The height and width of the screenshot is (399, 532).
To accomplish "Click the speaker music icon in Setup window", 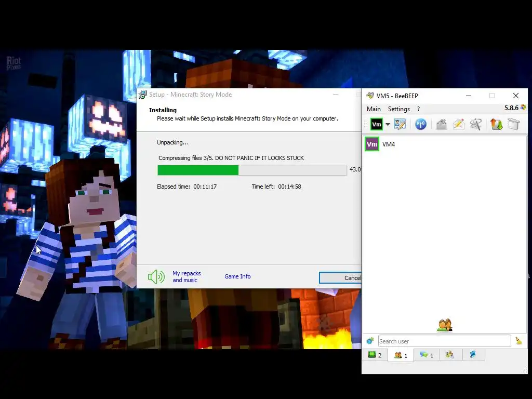I will pyautogui.click(x=156, y=277).
